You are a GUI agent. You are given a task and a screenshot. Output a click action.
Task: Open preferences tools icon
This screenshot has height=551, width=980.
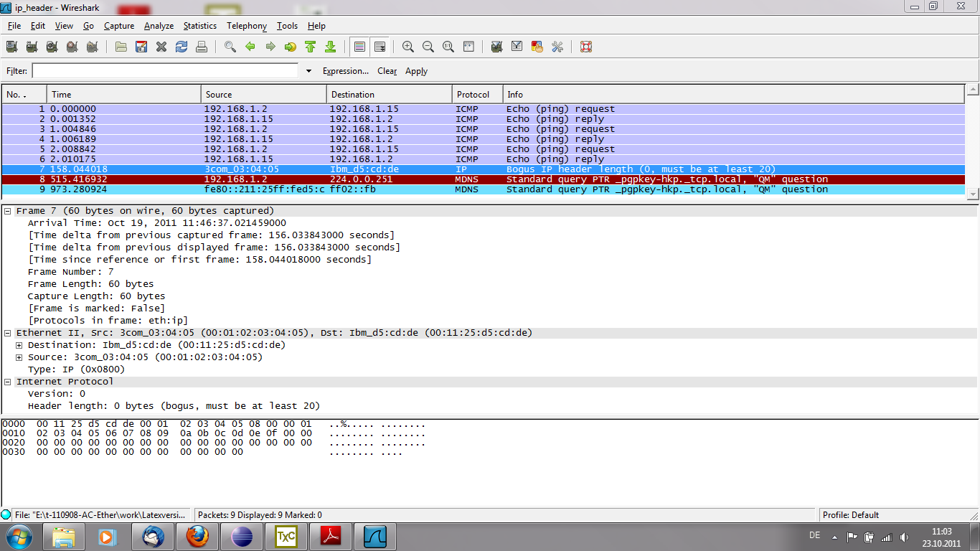pyautogui.click(x=557, y=47)
